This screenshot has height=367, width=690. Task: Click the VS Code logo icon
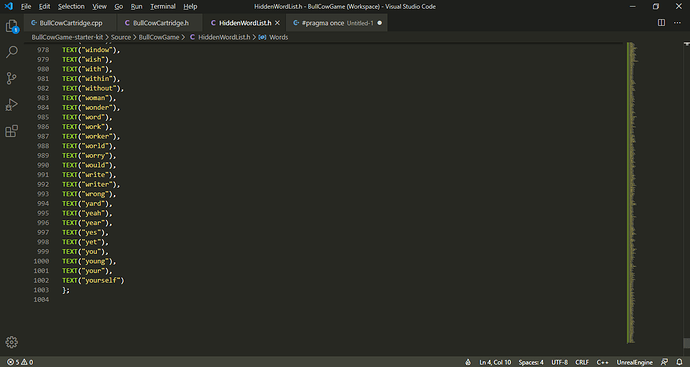[x=8, y=6]
